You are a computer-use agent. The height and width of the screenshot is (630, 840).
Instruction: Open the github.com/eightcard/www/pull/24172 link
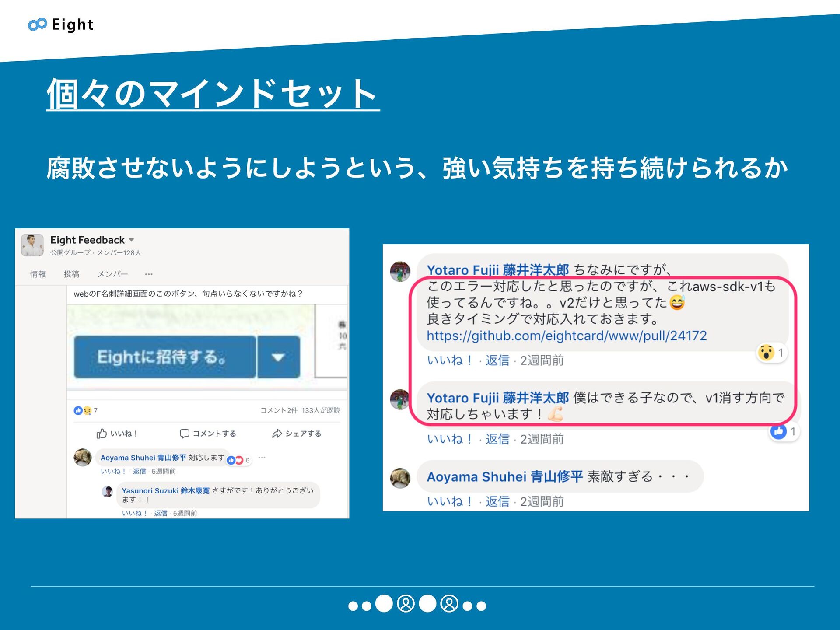point(567,336)
